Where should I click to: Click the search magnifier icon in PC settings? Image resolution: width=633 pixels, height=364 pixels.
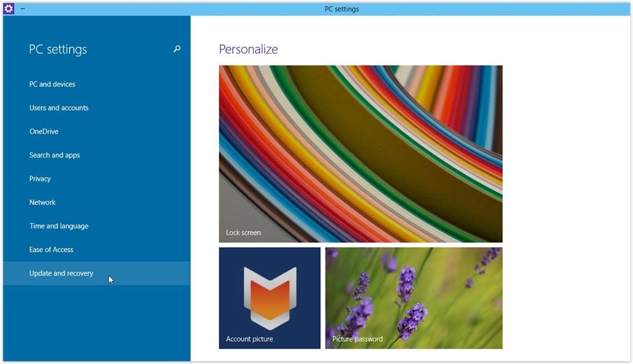tap(177, 49)
